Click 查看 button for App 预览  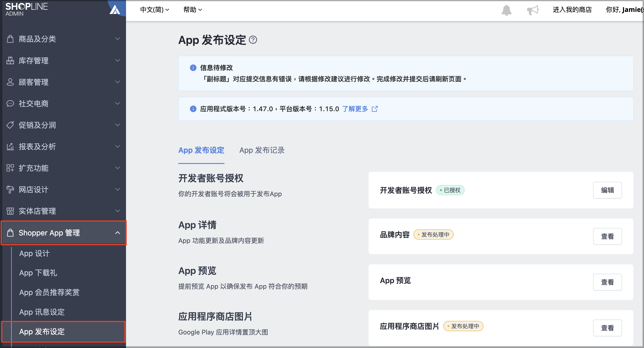(x=607, y=282)
